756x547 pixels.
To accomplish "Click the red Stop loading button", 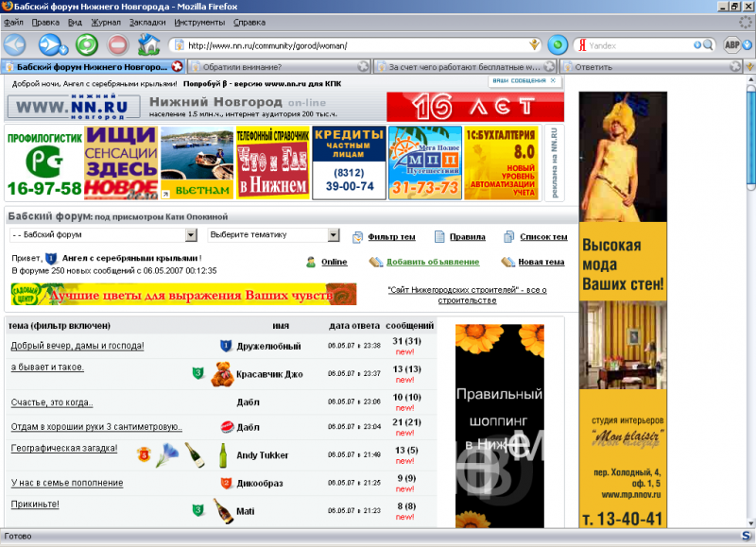I will tap(118, 45).
